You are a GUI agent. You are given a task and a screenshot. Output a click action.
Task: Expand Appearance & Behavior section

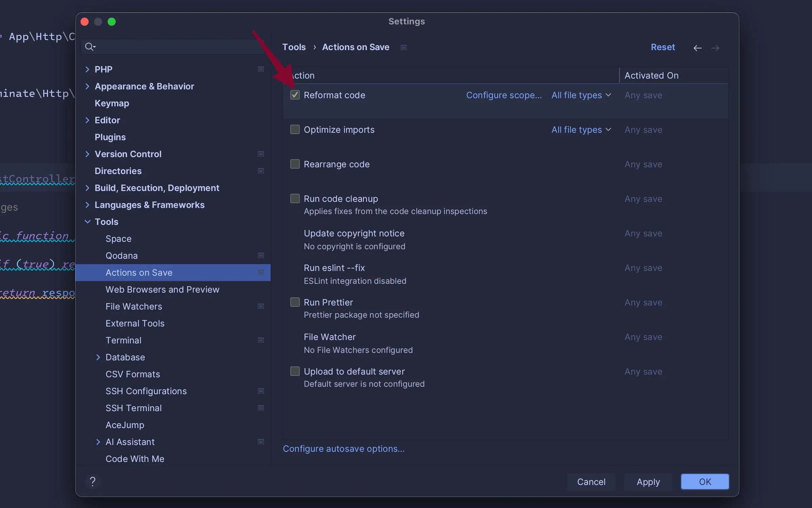[x=87, y=86]
